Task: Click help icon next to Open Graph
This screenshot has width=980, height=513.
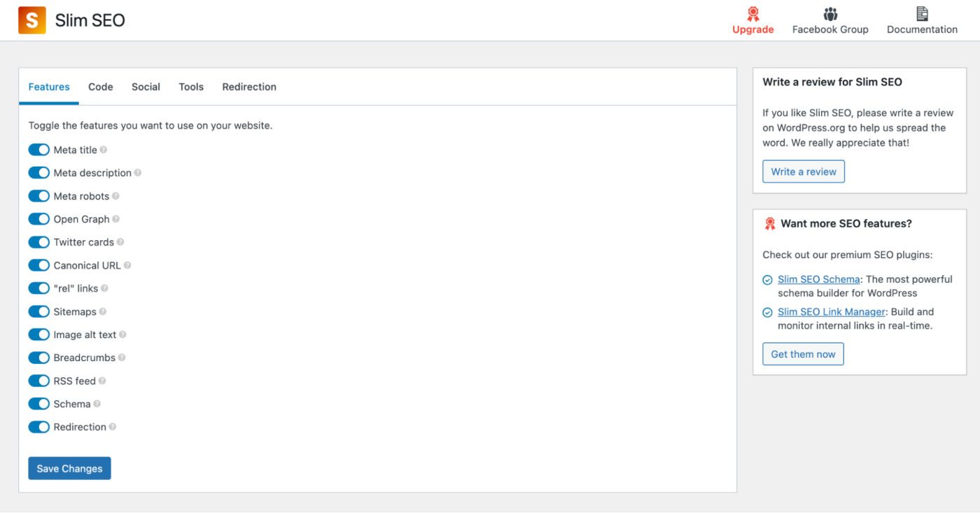Action: click(x=116, y=219)
